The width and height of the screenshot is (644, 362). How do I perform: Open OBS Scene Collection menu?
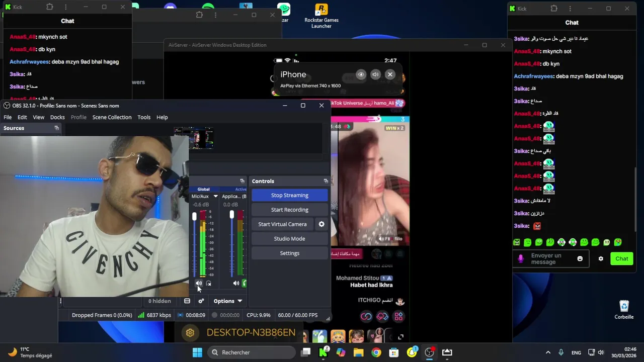[x=112, y=117]
